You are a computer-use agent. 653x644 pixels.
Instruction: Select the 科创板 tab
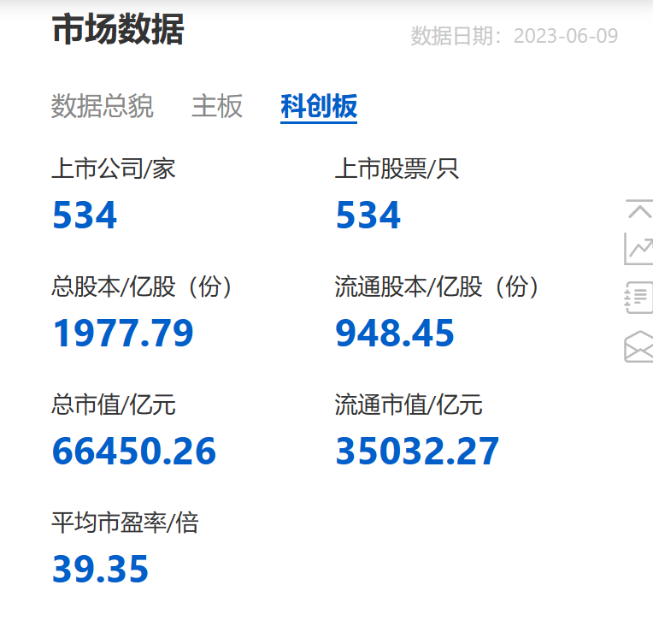pos(319,107)
